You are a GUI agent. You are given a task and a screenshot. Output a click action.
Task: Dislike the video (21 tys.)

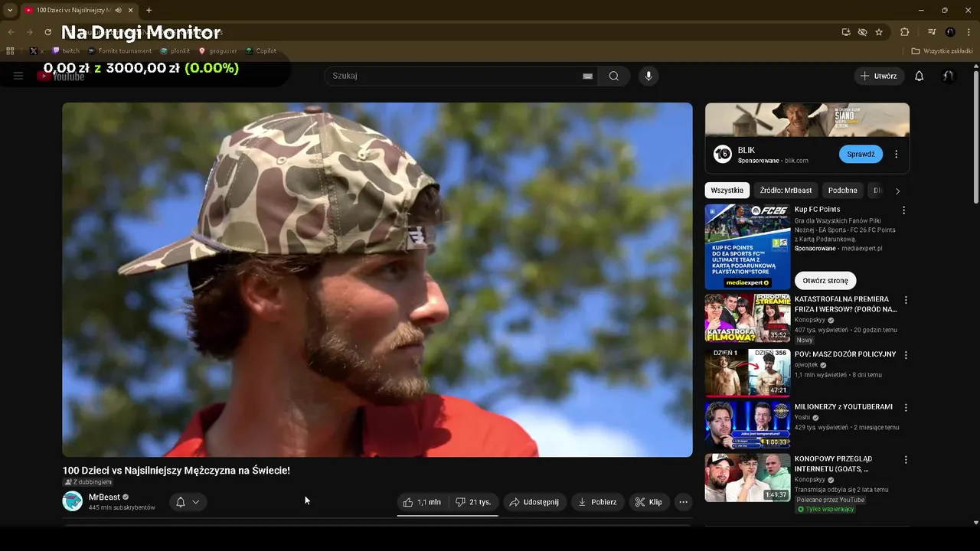click(x=473, y=502)
